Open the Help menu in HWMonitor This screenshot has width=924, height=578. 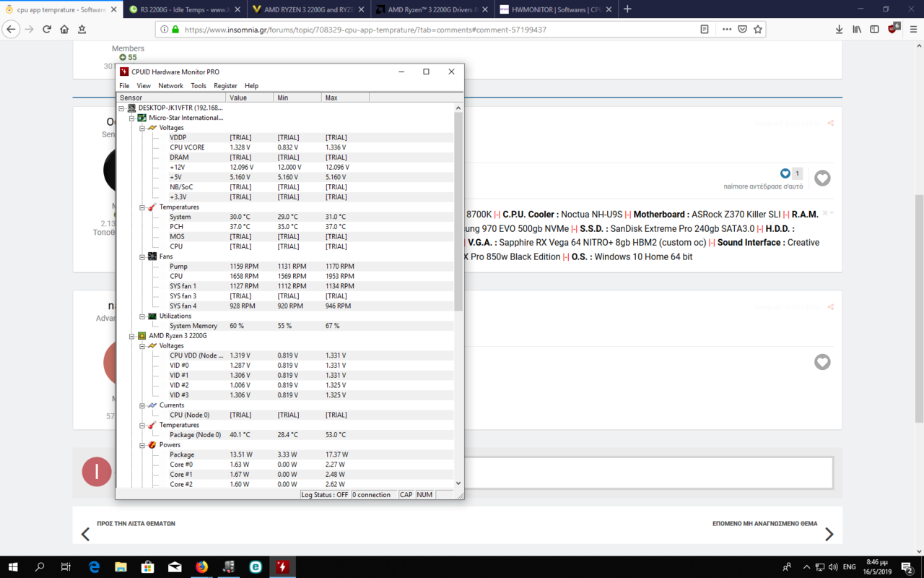[251, 85]
